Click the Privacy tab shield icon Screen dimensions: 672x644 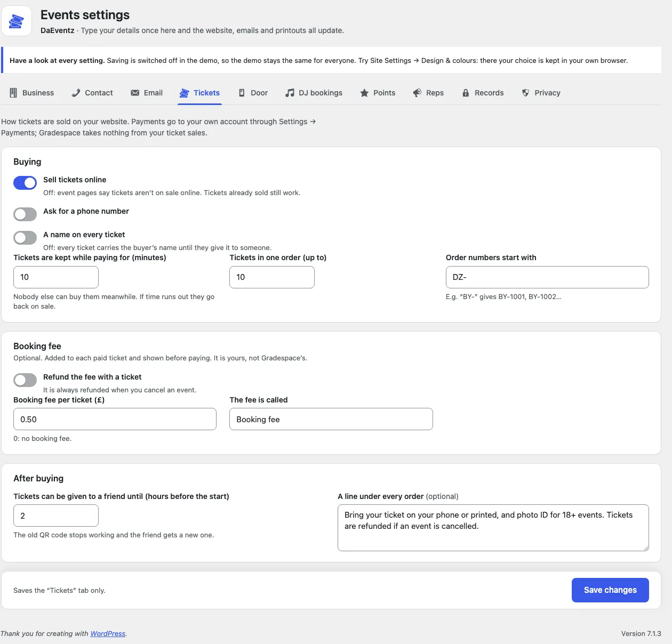tap(525, 93)
